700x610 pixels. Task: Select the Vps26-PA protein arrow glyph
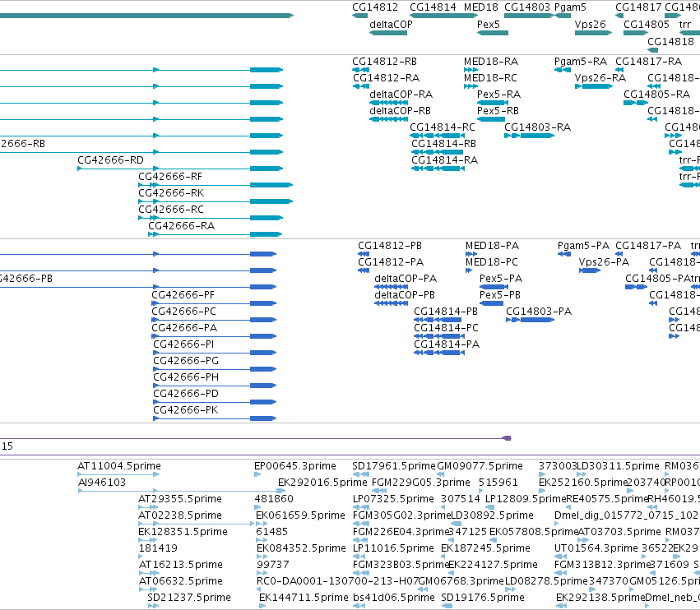point(590,270)
